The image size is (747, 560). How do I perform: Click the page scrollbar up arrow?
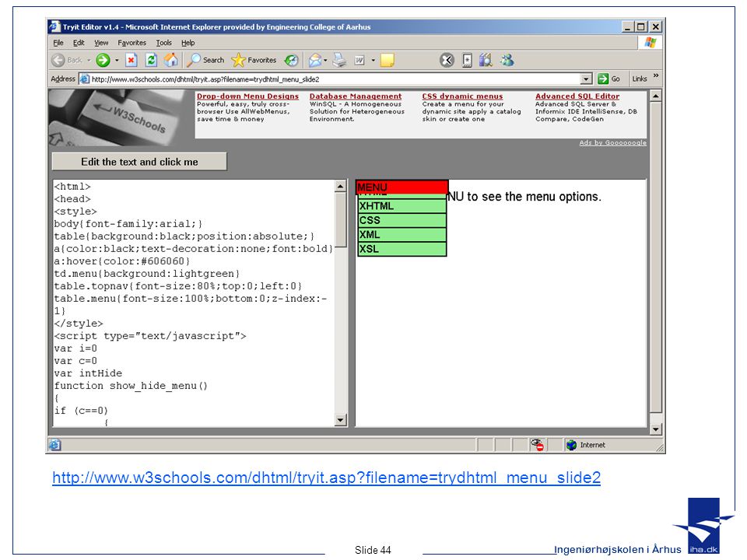point(656,96)
